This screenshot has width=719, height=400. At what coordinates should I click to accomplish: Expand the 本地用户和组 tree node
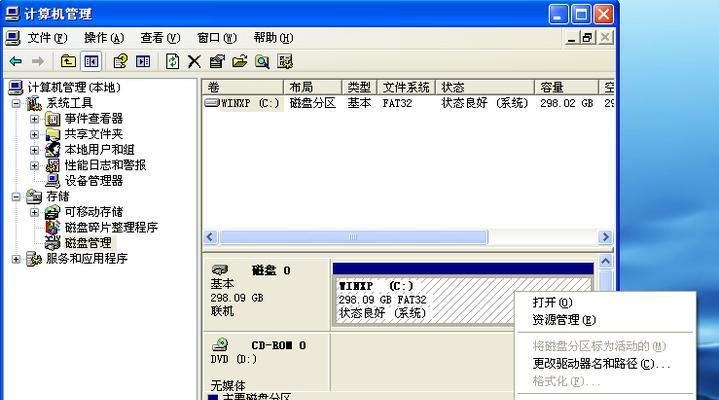pos(34,150)
